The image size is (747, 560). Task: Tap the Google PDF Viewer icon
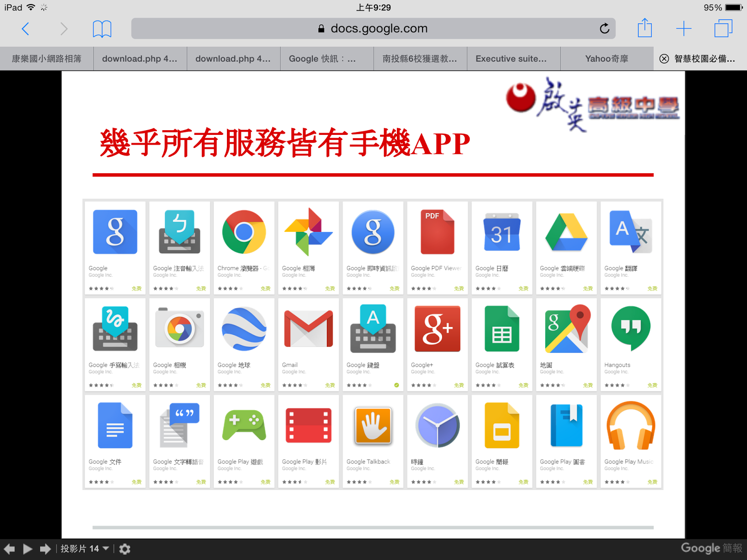[x=437, y=232]
